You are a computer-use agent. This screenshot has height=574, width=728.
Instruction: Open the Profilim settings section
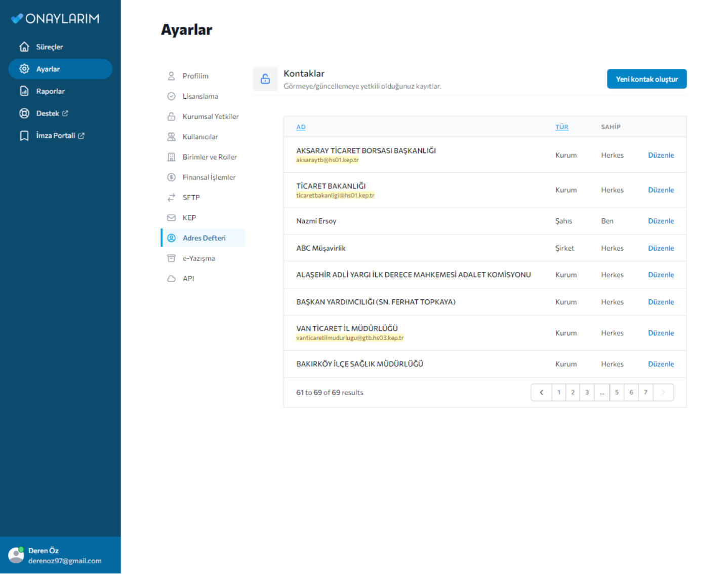(x=195, y=76)
